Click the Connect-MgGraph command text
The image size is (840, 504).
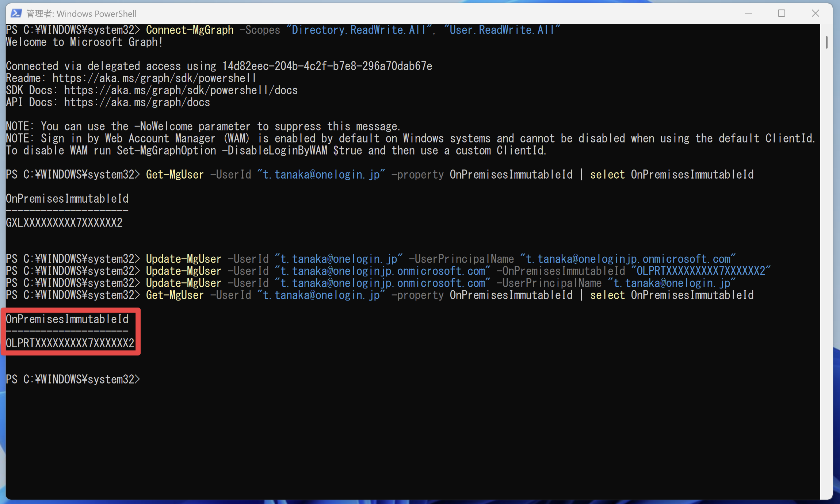[190, 30]
